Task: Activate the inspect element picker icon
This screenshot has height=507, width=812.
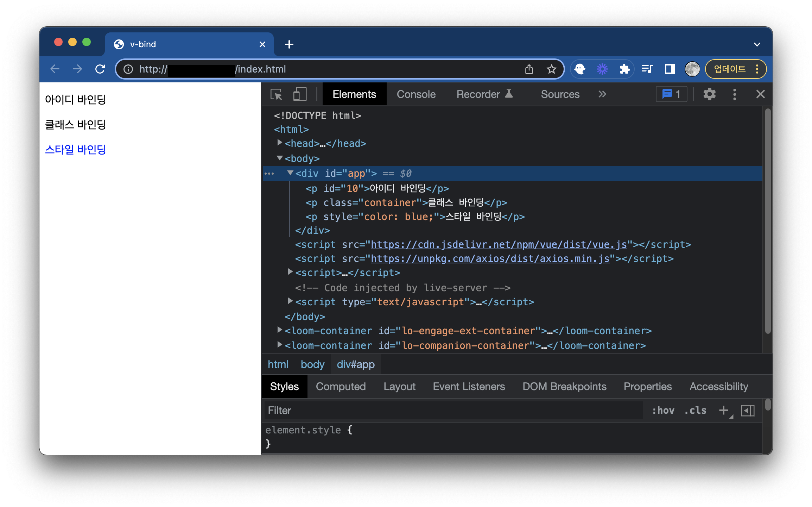Action: point(276,94)
